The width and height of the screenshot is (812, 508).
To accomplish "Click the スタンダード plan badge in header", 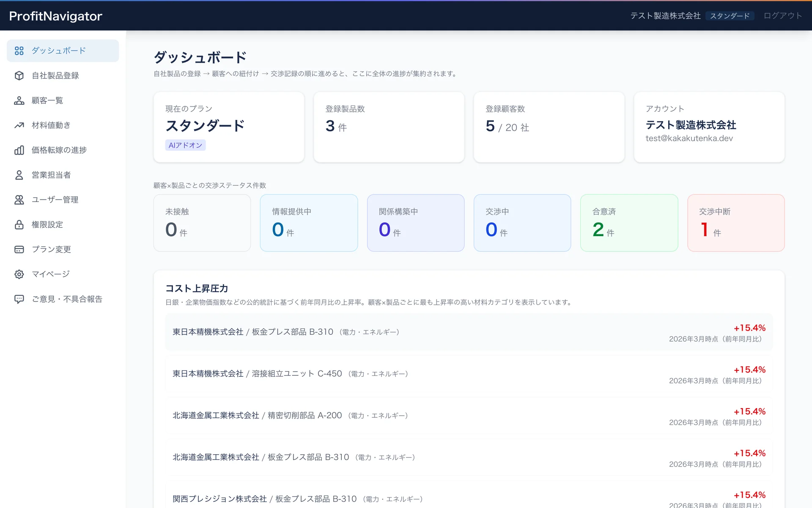I will tap(730, 16).
